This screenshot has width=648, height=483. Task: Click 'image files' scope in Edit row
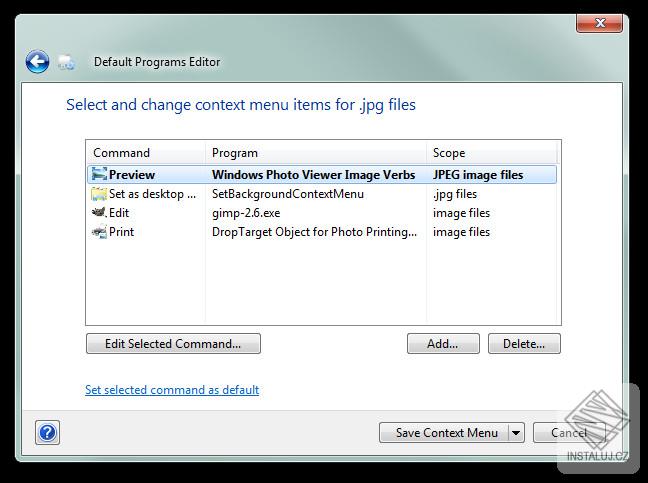pyautogui.click(x=461, y=213)
